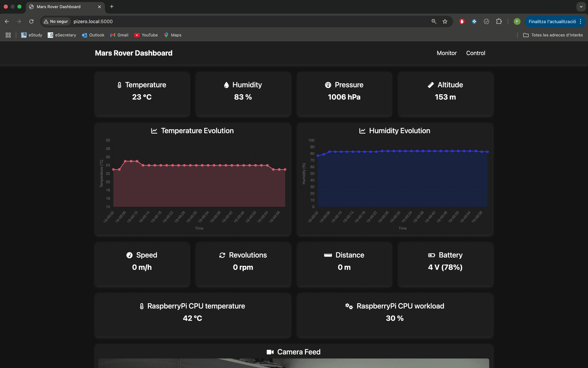Click the Battery 4 V (78%) value
Viewport: 588px width, 368px height.
click(x=445, y=268)
